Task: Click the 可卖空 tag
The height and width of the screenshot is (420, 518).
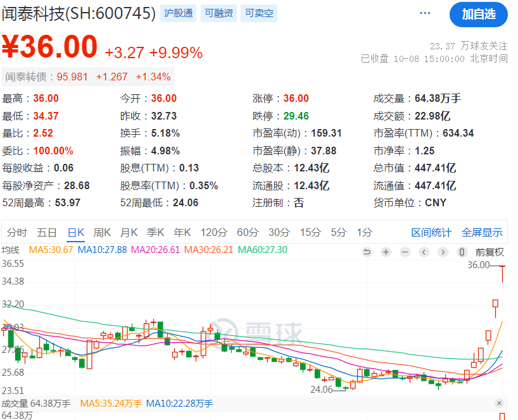Action: point(259,13)
